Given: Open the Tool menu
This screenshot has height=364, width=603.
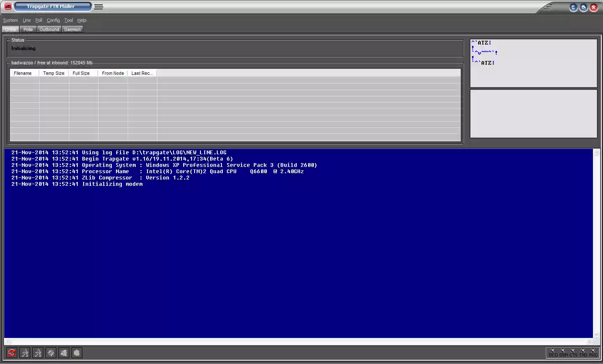Looking at the screenshot, I should (68, 20).
